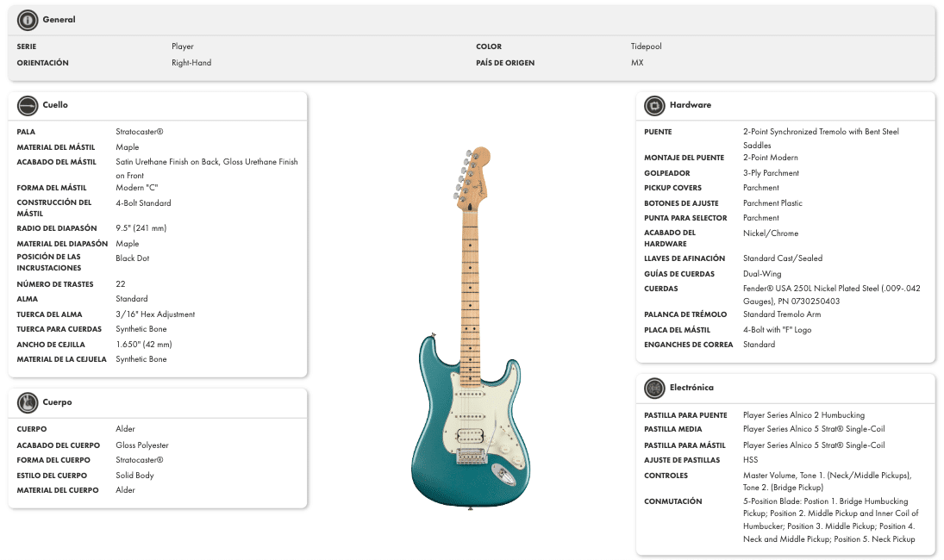Click the PICKUP COVERS label
The image size is (944, 560).
click(672, 188)
